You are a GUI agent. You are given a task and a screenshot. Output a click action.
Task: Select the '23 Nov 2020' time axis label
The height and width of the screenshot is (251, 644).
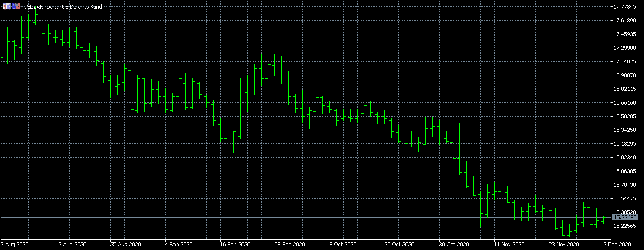564,245
